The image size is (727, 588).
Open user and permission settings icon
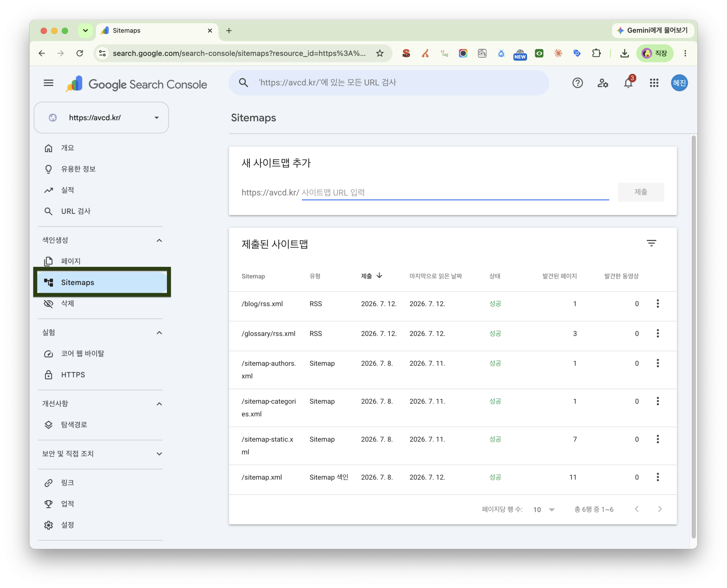[x=603, y=83]
